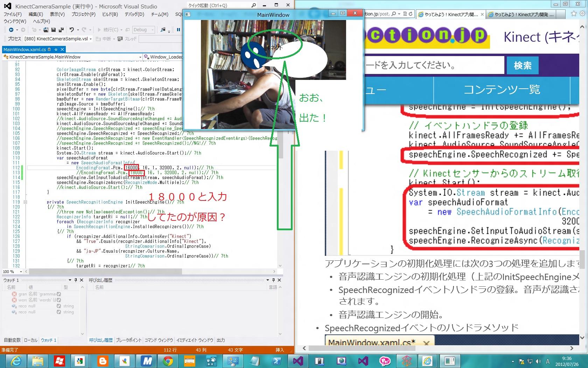Click the Undo arrow icon

[71, 30]
